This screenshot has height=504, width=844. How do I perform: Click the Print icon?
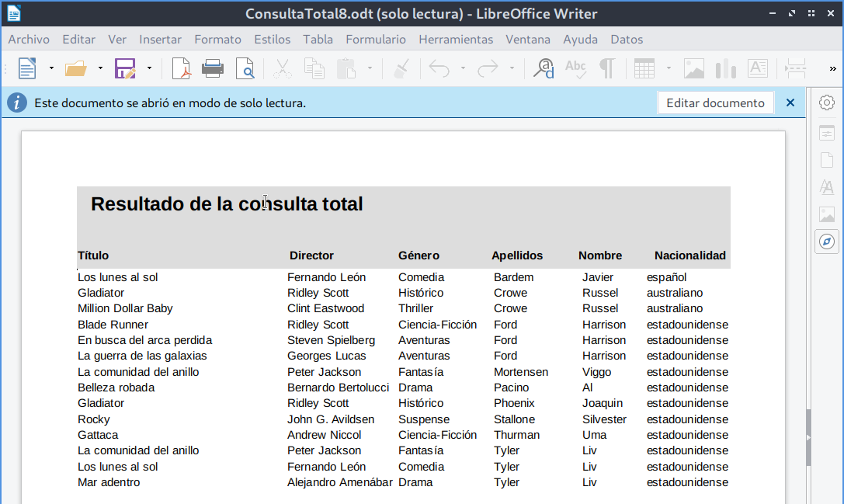(213, 68)
